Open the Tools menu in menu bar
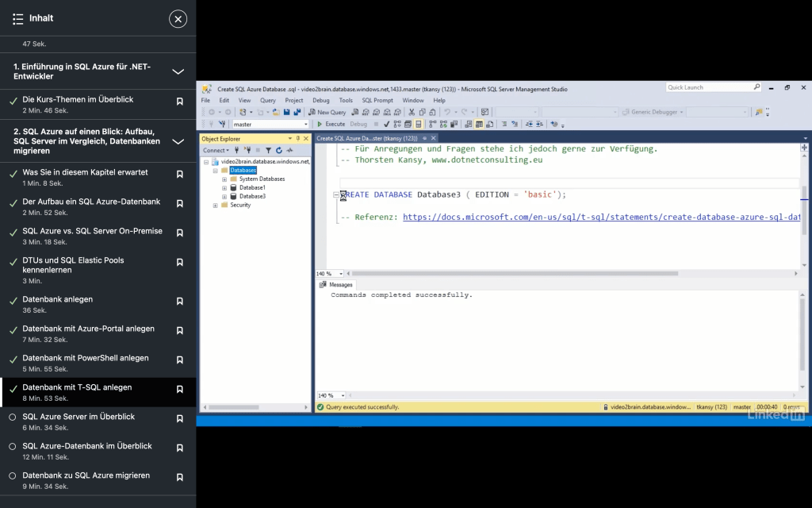 tap(346, 101)
